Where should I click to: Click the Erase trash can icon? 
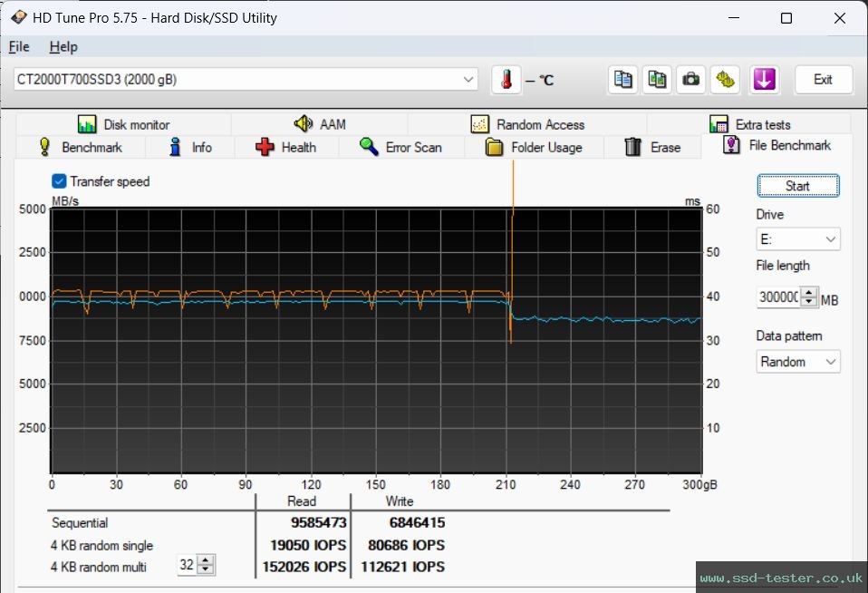pos(632,147)
